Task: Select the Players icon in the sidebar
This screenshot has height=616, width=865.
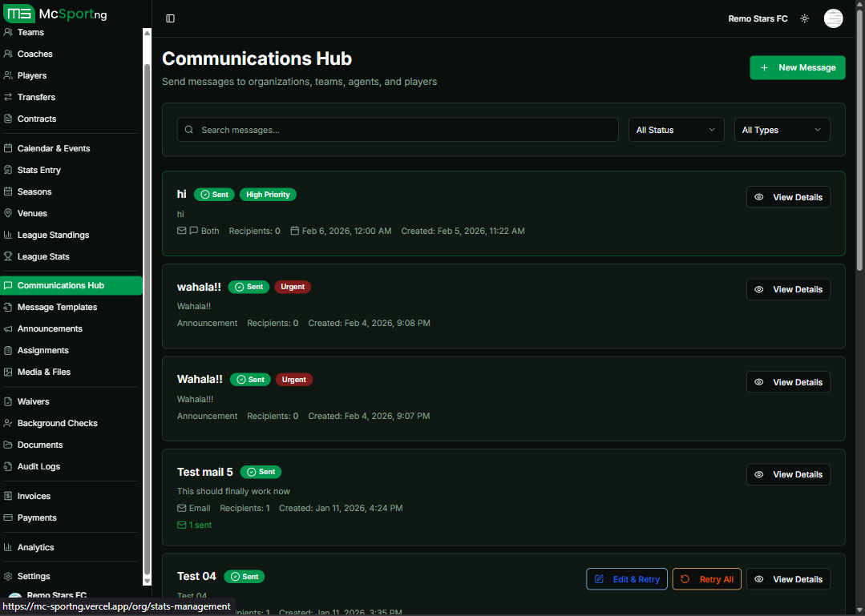Action: [x=9, y=75]
